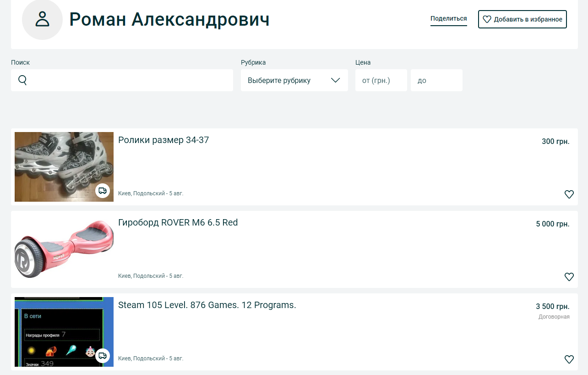Click the 5 000 грн. price
588x375 pixels.
click(x=553, y=224)
